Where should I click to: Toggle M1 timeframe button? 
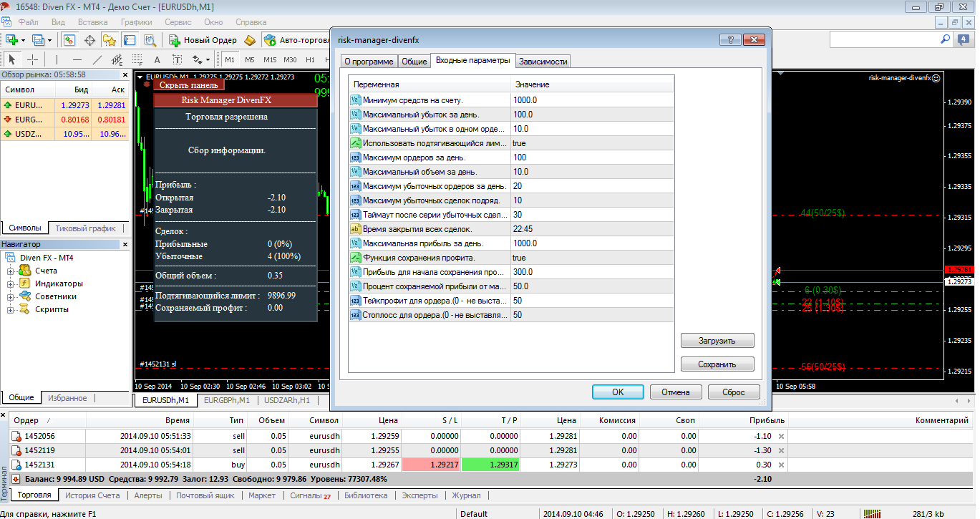click(x=231, y=59)
